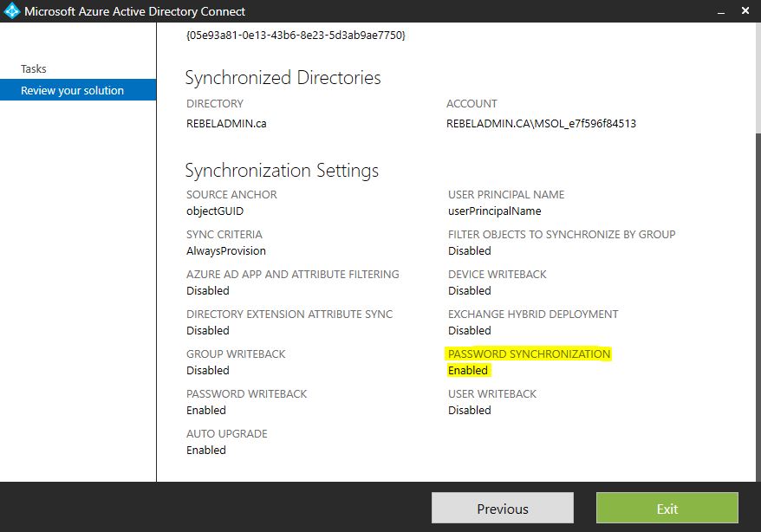
Task: Click the vertical scrollbar thumb
Action: tap(758, 306)
